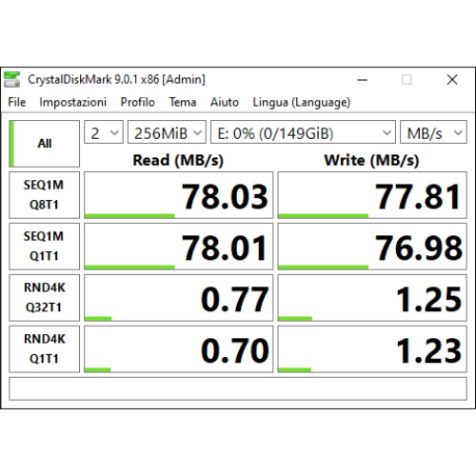476x476 pixels.
Task: Click the 1.25 RND4K Q32T1 write result
Action: tap(372, 298)
